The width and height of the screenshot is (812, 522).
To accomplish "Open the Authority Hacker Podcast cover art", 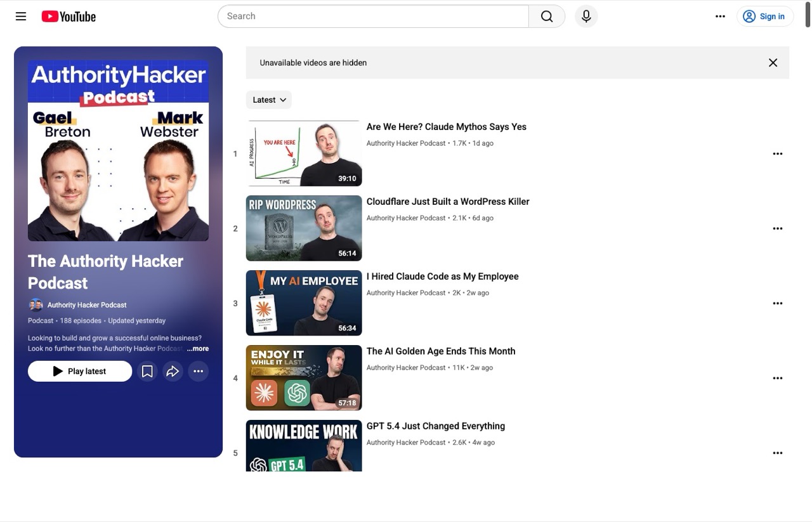I will pyautogui.click(x=118, y=150).
